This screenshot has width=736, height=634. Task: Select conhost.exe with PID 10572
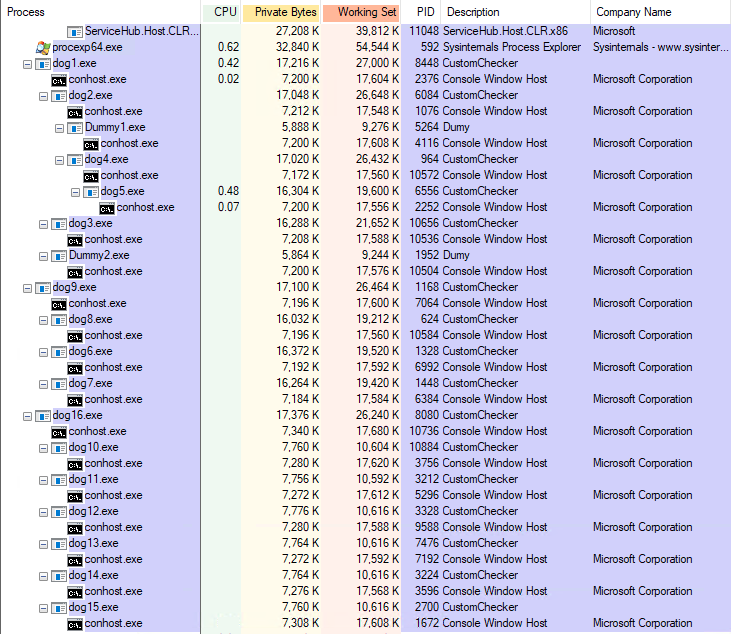coord(130,175)
